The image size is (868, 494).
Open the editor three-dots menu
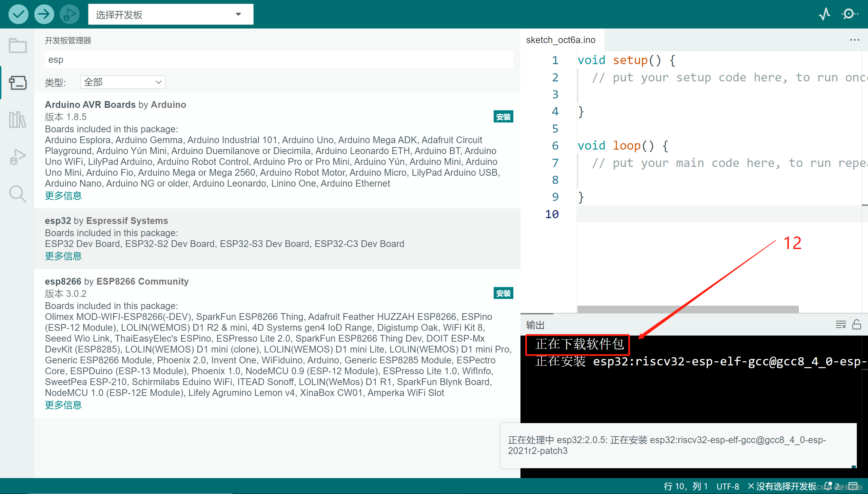pyautogui.click(x=854, y=40)
